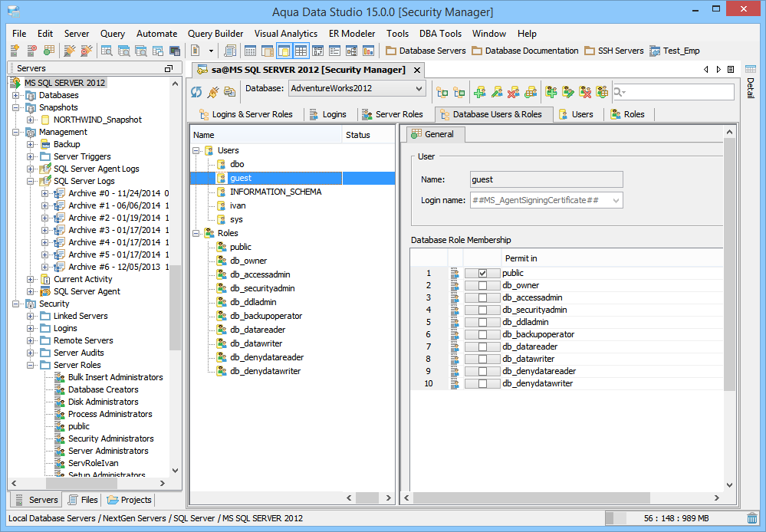Collapse the Users node in user list

coord(196,150)
